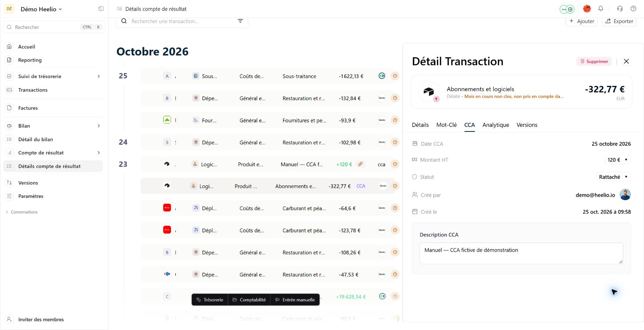Close the Détail Transaction panel
Viewport: 644px width, 330px height.
tap(626, 61)
